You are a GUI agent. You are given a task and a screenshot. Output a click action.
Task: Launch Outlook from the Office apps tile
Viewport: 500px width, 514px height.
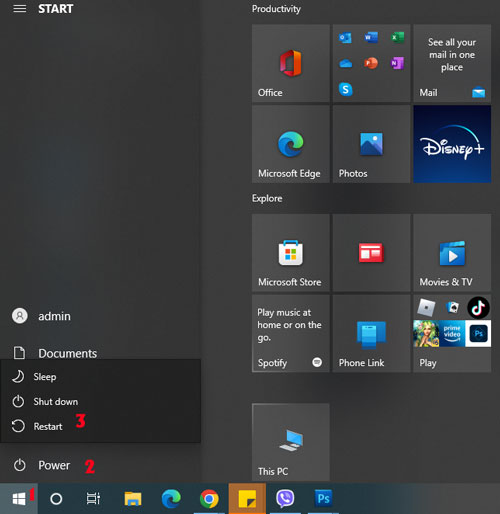345,38
